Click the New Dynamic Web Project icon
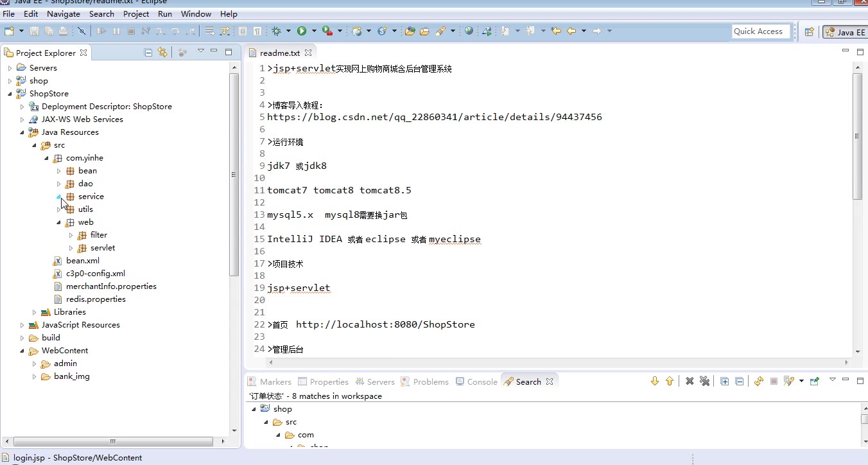The height and width of the screenshot is (465, 868). pos(357,31)
